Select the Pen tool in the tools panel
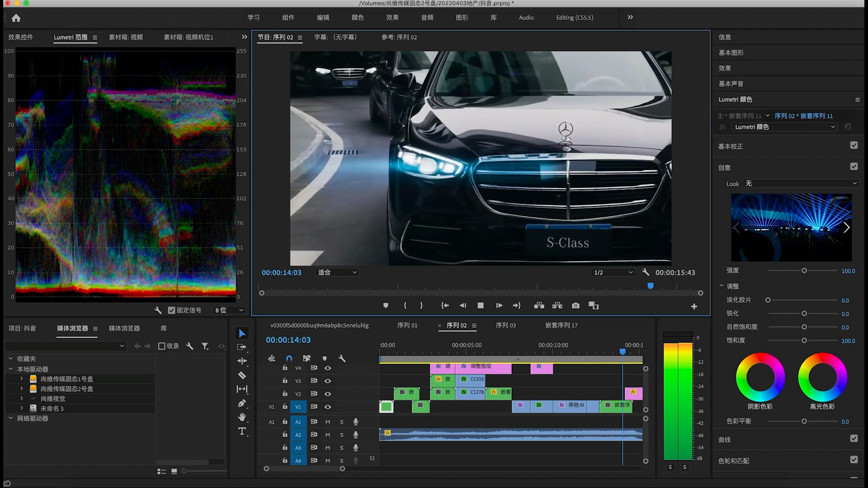The image size is (868, 488). [242, 403]
